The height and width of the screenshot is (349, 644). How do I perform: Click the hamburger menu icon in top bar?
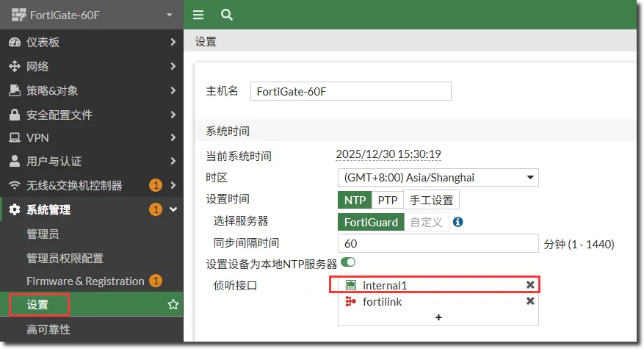[x=198, y=15]
